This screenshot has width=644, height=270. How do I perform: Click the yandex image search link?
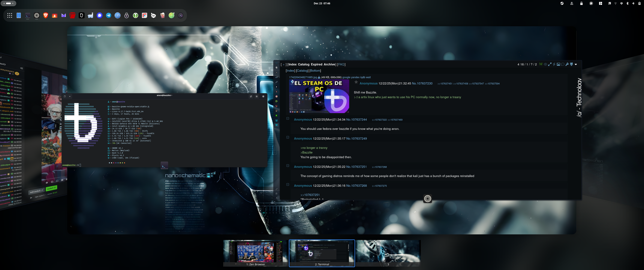355,77
